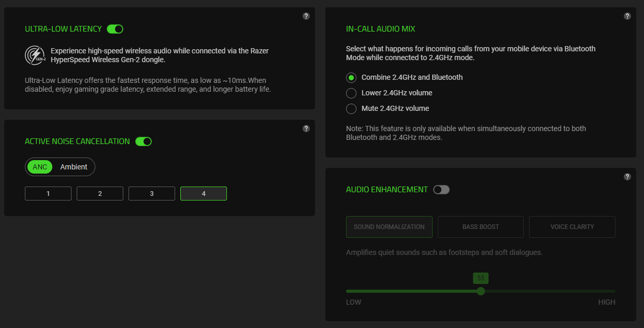This screenshot has width=644, height=328.
Task: Enable the Audio Enhancement toggle
Action: click(x=441, y=190)
